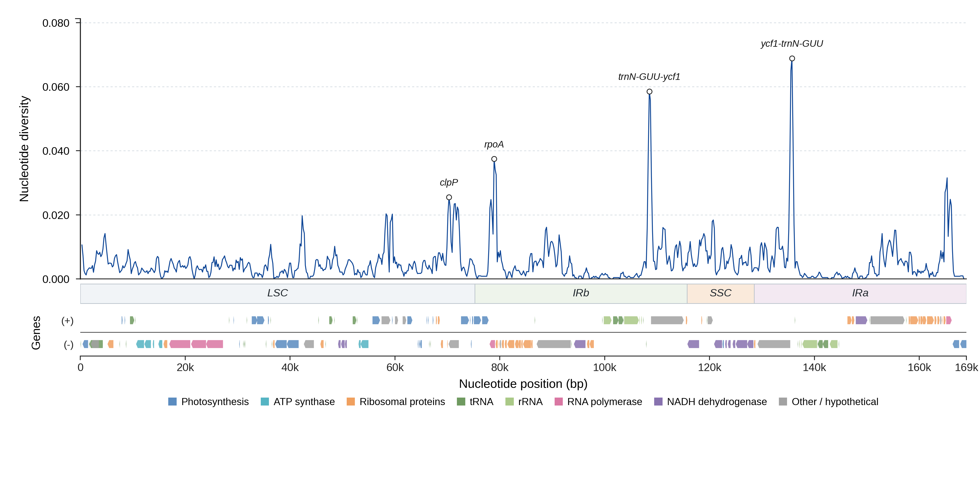
Task: Click the 'ycf1-trnN-GUU' annotation text
Action: [x=792, y=44]
